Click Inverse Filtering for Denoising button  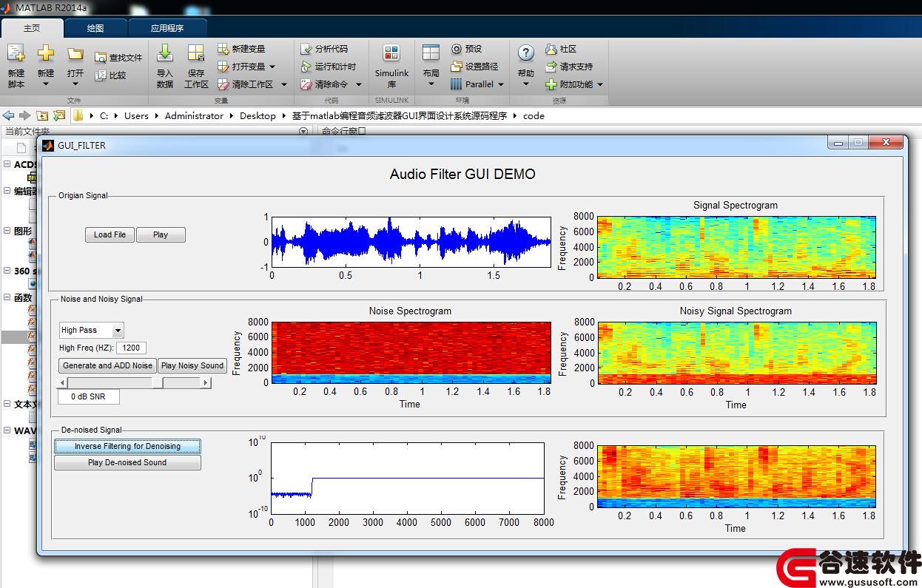point(127,446)
